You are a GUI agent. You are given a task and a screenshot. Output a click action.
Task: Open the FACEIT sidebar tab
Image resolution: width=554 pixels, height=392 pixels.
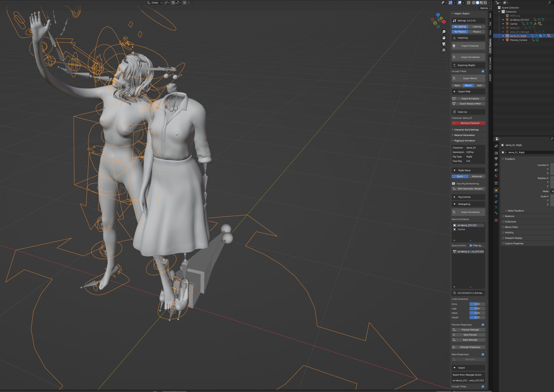(490, 78)
